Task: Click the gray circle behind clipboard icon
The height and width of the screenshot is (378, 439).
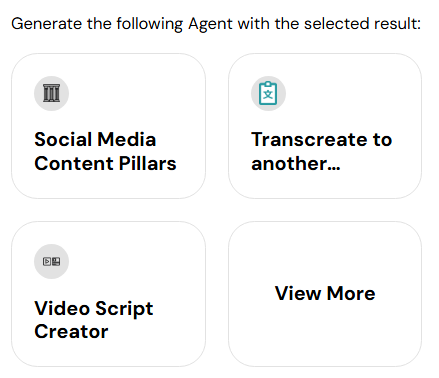Action: [268, 93]
